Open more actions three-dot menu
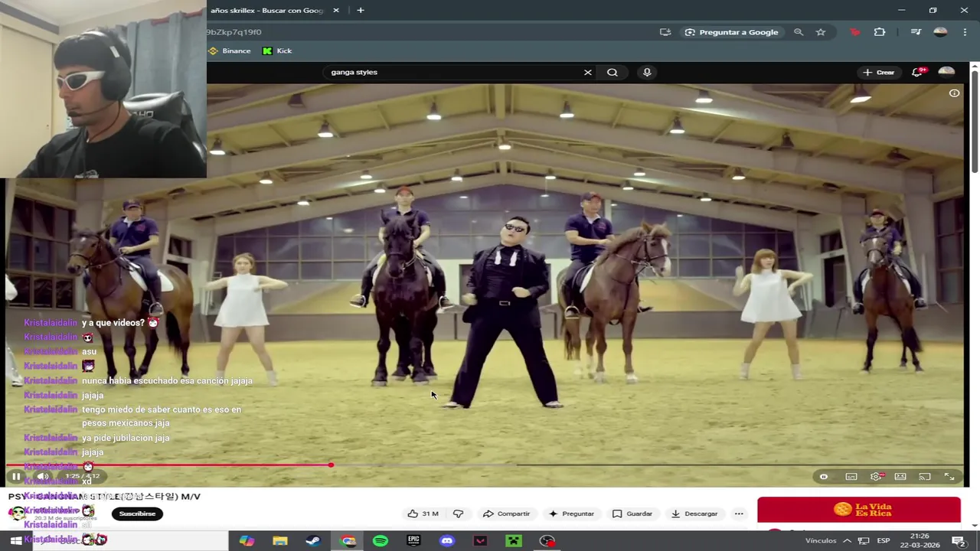Screen dimensions: 980x551 pyautogui.click(x=739, y=514)
